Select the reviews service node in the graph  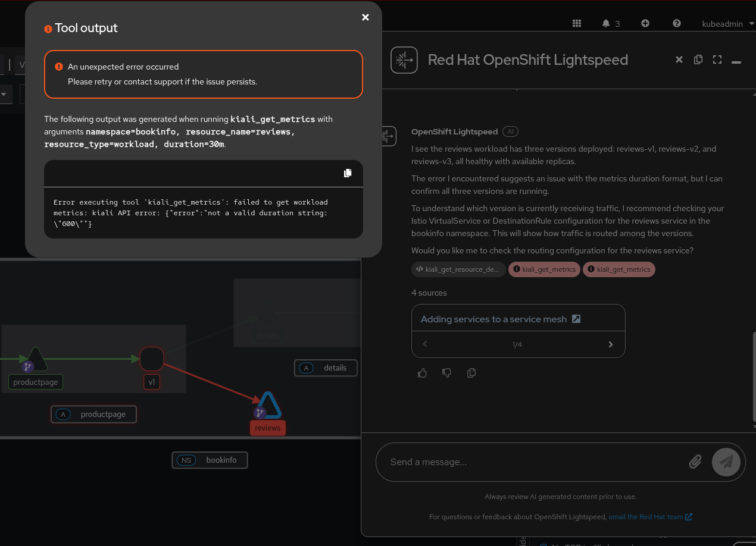coord(268,406)
